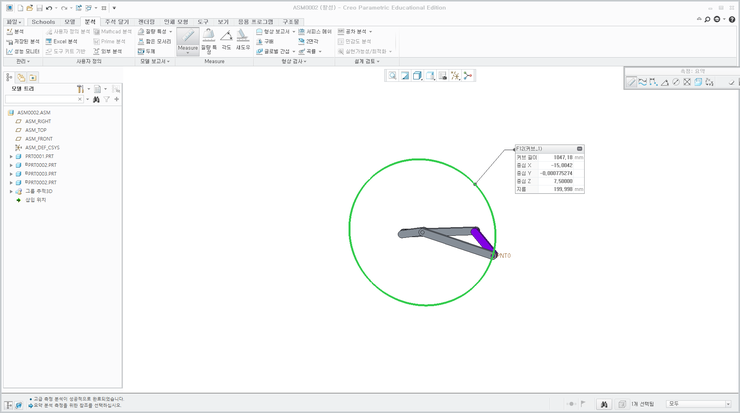Expand the 그룹 추적3D tree node
The image size is (740, 413).
point(11,191)
